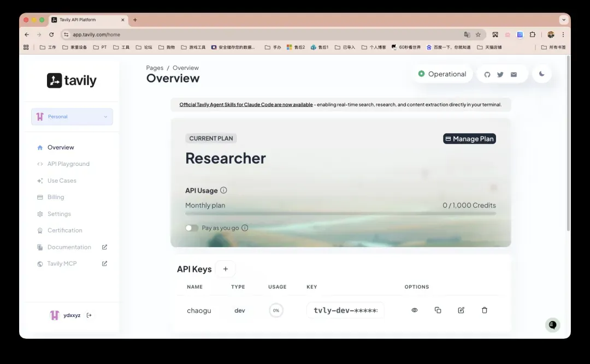Edit the chaogu API key
Image resolution: width=590 pixels, height=364 pixels.
(461, 310)
